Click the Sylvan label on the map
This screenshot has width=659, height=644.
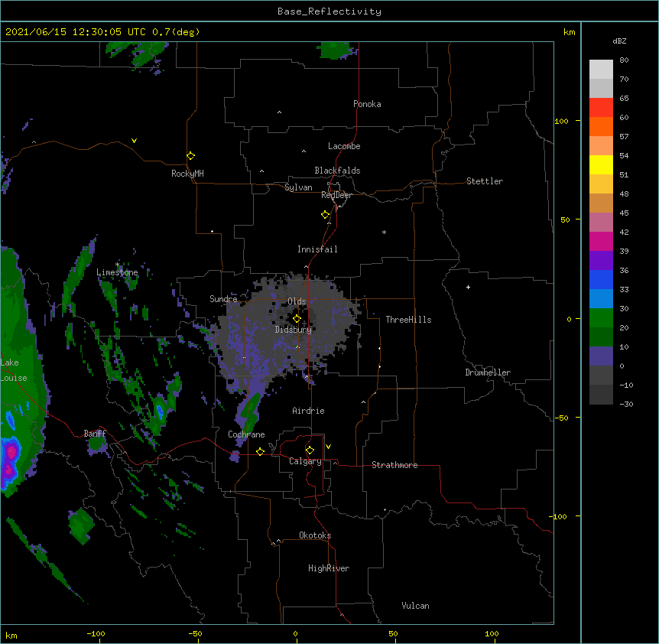point(298,187)
